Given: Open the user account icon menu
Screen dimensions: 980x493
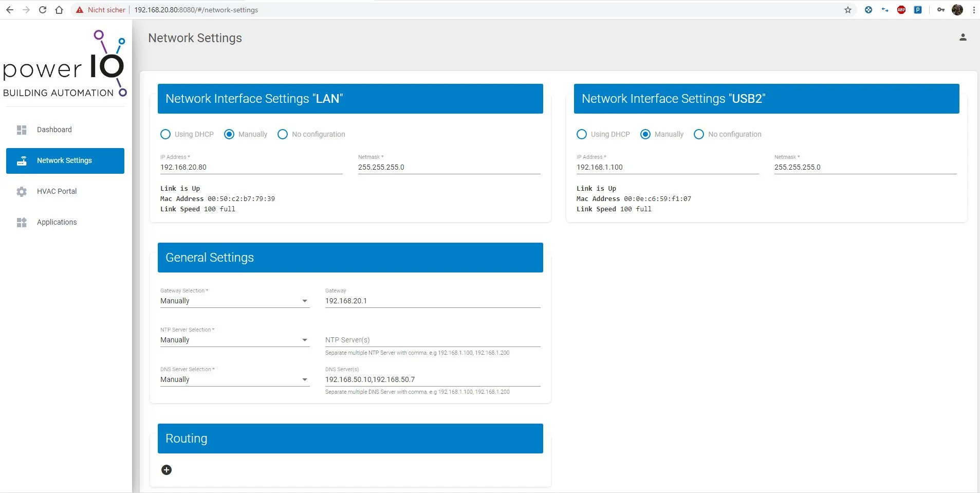Looking at the screenshot, I should pyautogui.click(x=963, y=38).
